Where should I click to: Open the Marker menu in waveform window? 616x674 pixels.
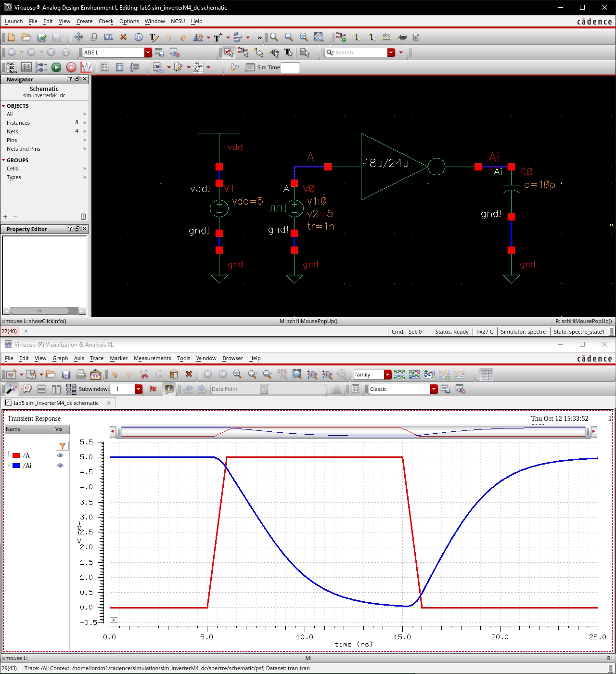click(x=118, y=358)
